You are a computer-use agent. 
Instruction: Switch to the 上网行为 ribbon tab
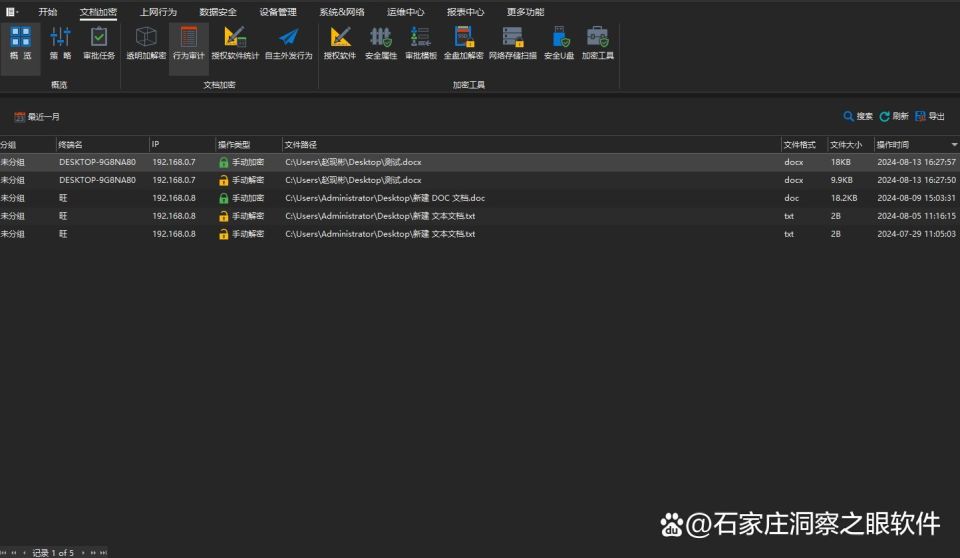[x=158, y=12]
